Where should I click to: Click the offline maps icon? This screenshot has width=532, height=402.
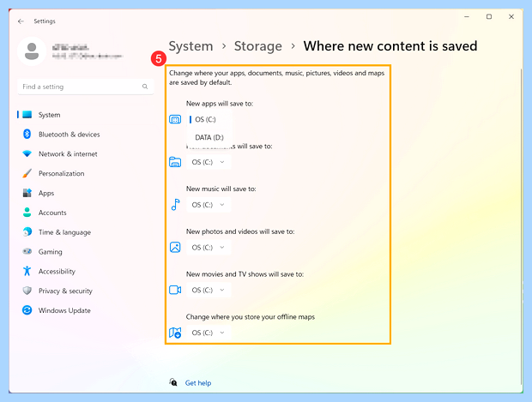pos(175,333)
